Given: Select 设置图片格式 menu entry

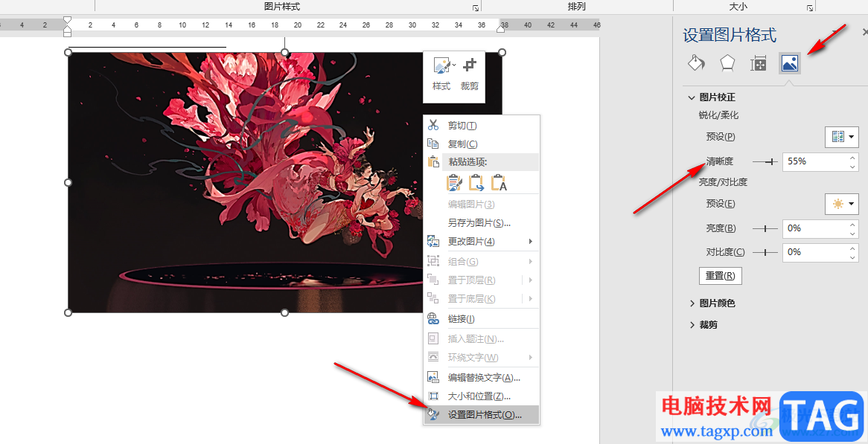Looking at the screenshot, I should pyautogui.click(x=481, y=415).
